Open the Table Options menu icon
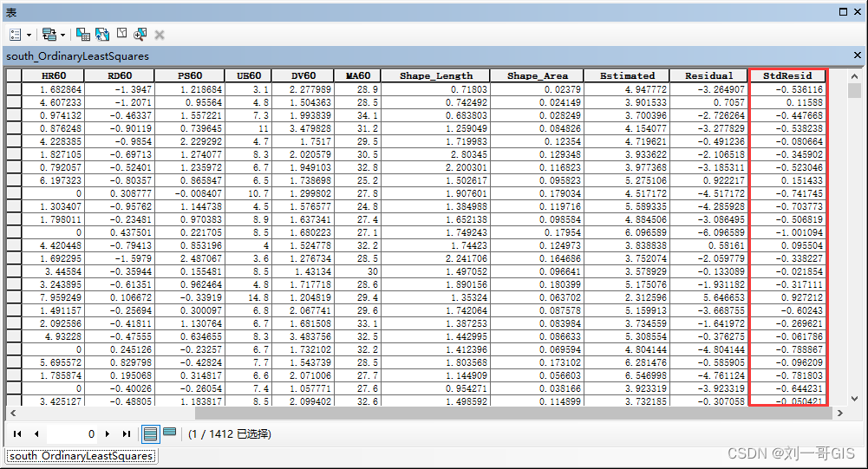 pos(16,35)
